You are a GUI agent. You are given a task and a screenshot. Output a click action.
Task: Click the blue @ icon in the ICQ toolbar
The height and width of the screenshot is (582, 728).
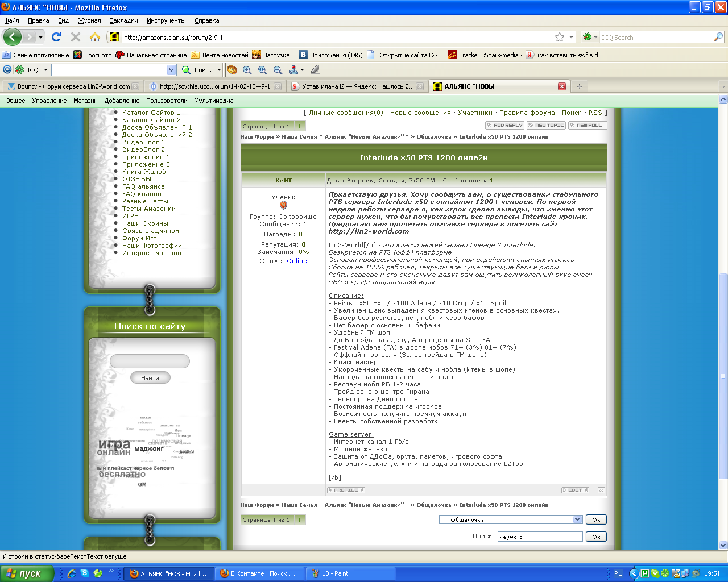pos(7,70)
